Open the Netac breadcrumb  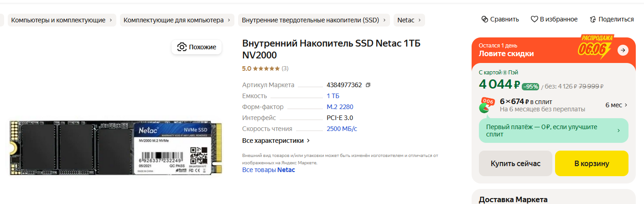pyautogui.click(x=409, y=20)
